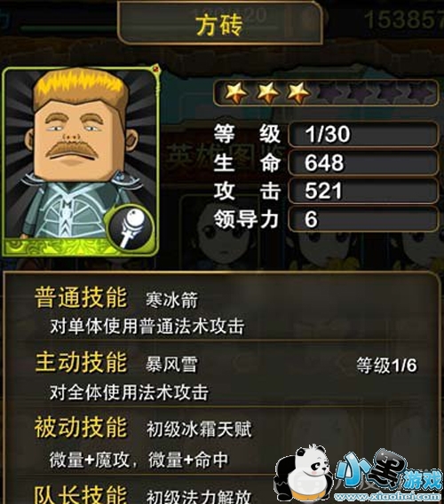The width and height of the screenshot is (444, 504).
Task: Click the 方砖 title banner
Action: [219, 24]
